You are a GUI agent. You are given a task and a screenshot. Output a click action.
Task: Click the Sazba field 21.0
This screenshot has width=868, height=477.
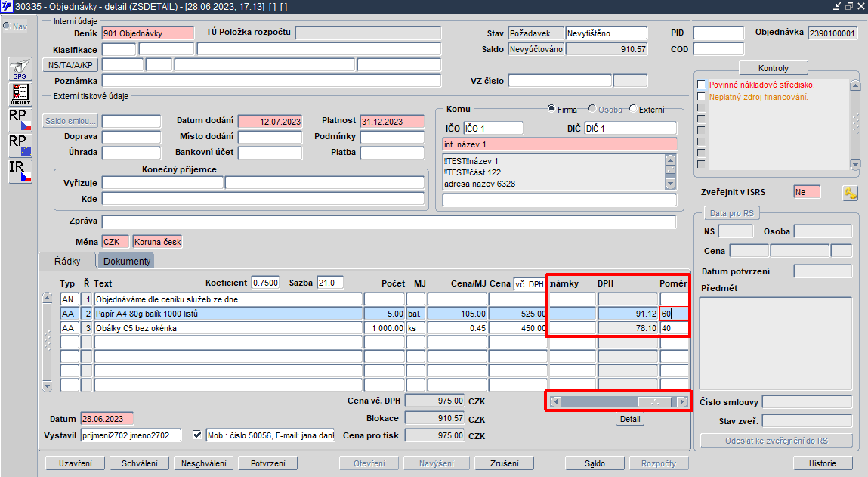[x=330, y=283]
